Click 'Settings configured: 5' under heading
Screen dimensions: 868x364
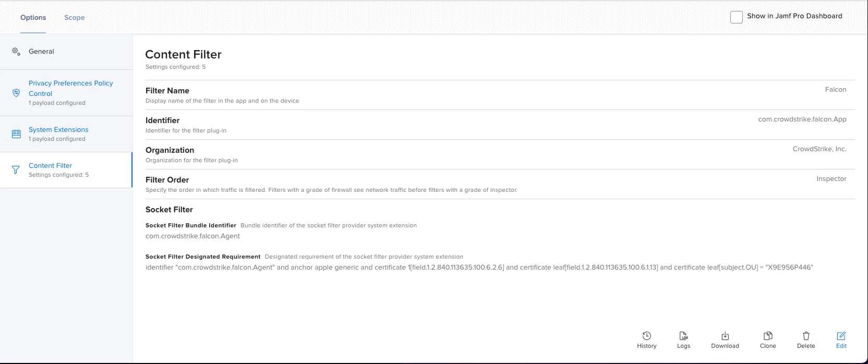(175, 67)
